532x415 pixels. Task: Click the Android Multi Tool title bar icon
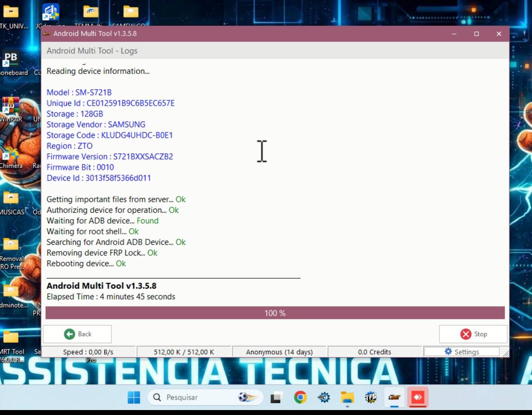pos(47,33)
